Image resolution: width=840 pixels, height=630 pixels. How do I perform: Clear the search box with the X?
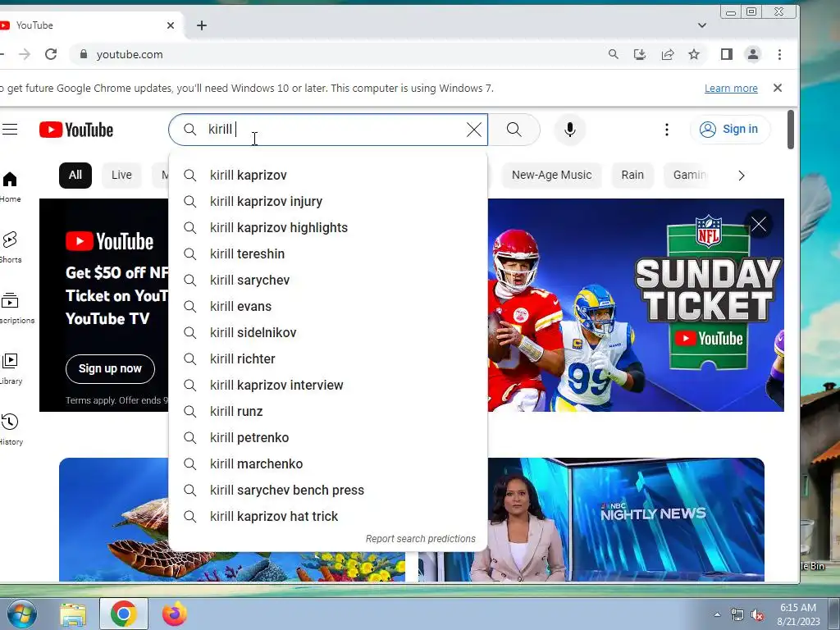[473, 130]
